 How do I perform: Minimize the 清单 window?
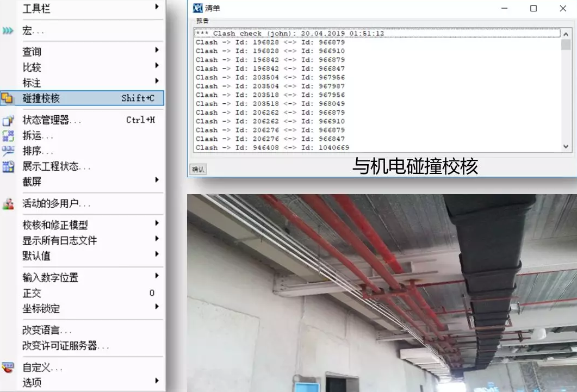pyautogui.click(x=505, y=9)
